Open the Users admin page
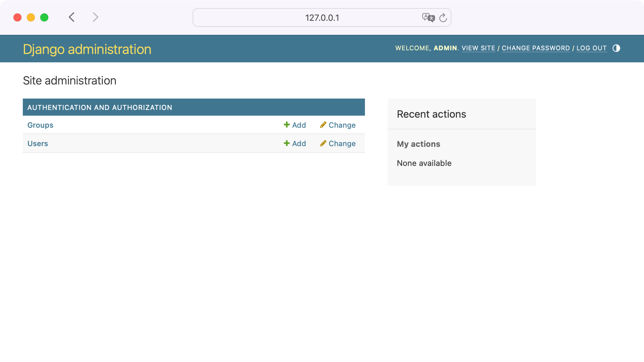This screenshot has width=644, height=362. (38, 143)
